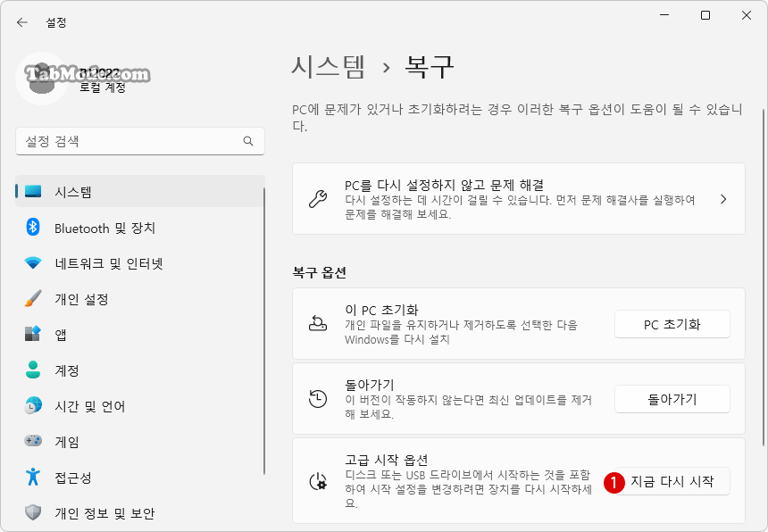768x532 pixels.
Task: Focus the 설정 검색 input field
Action: pyautogui.click(x=129, y=141)
